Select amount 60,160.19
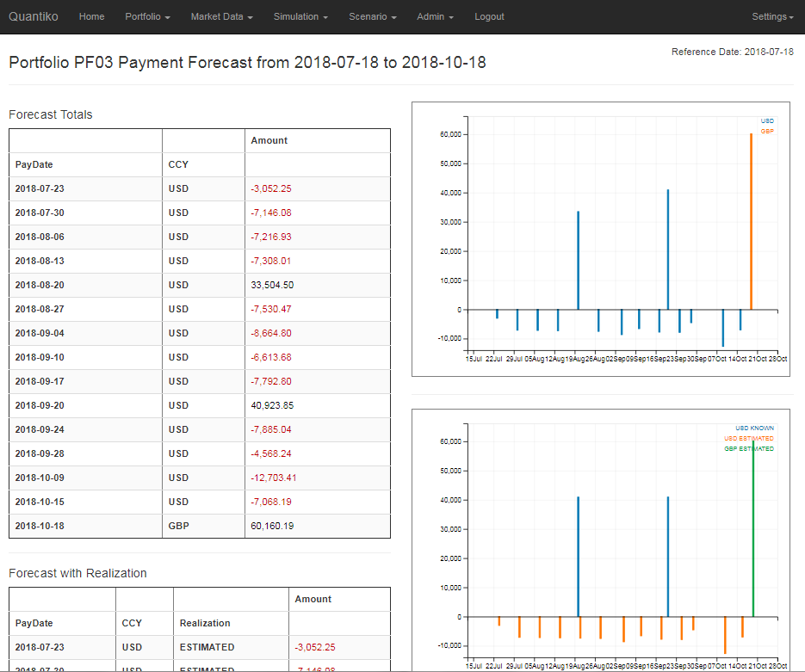805x672 pixels. click(x=272, y=527)
